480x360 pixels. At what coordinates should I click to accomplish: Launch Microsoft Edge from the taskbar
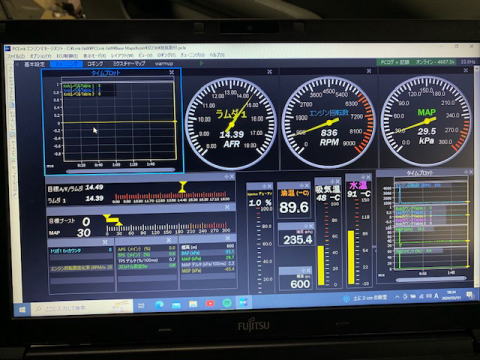point(159,304)
